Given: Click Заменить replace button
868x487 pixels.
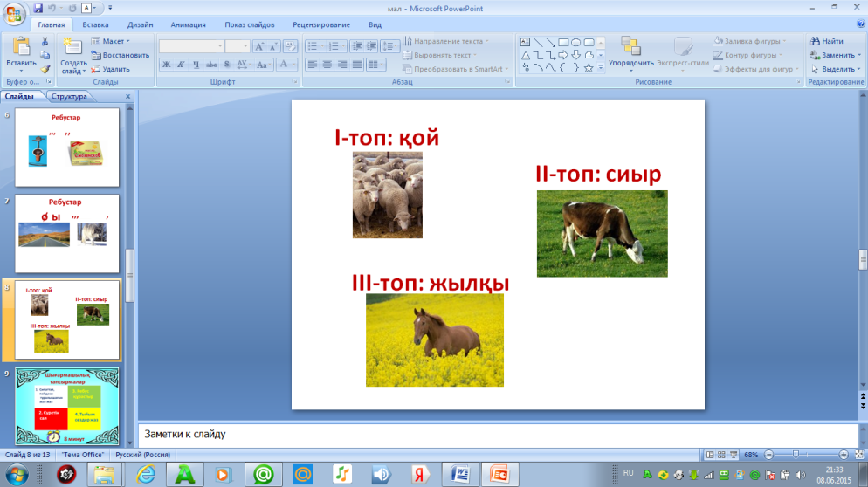Looking at the screenshot, I should click(x=836, y=55).
